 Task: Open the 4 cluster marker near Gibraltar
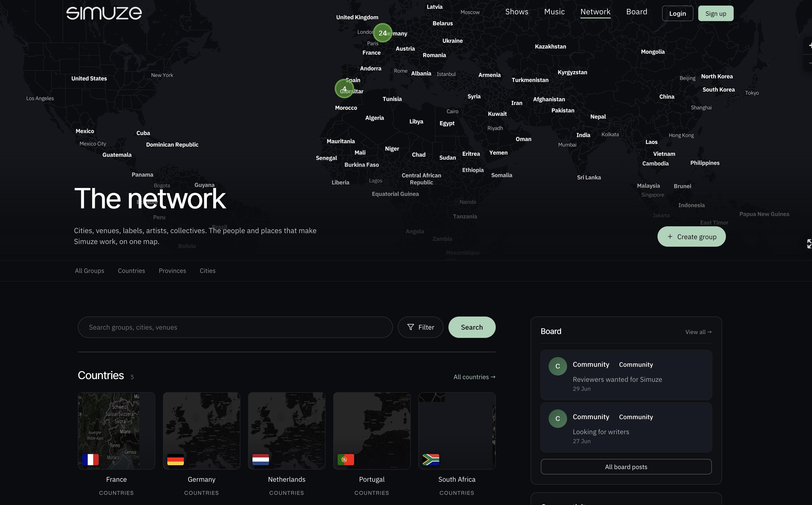[344, 89]
